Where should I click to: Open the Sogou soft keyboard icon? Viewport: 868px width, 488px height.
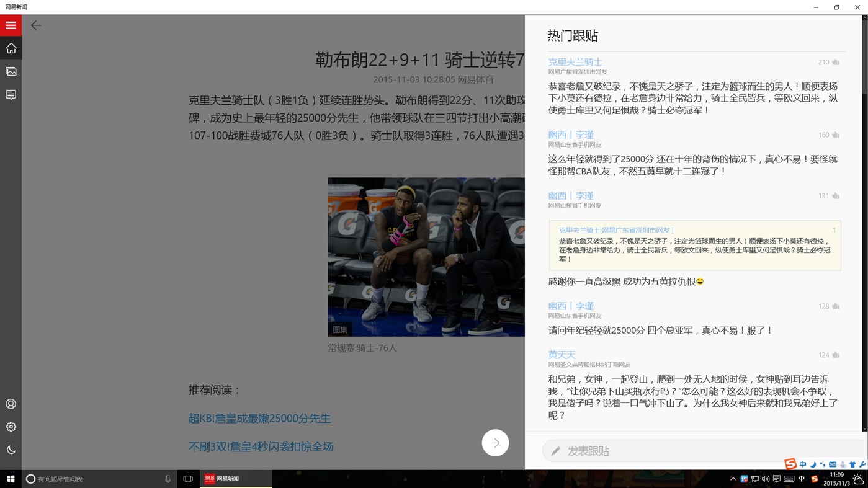(x=832, y=464)
